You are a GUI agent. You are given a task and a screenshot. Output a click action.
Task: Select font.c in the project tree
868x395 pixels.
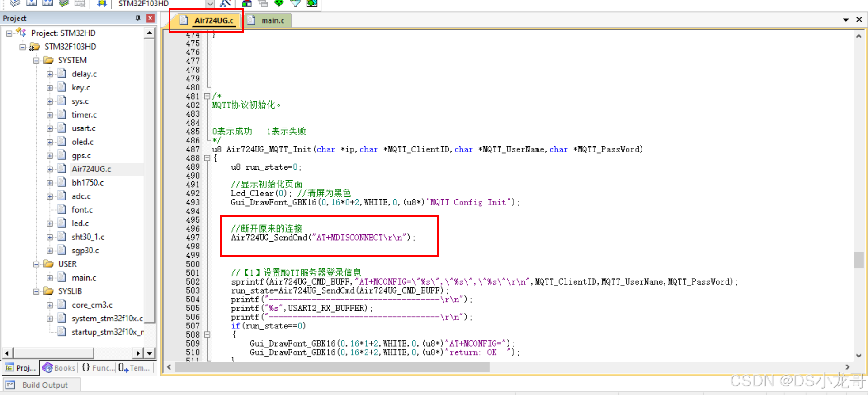pos(82,210)
